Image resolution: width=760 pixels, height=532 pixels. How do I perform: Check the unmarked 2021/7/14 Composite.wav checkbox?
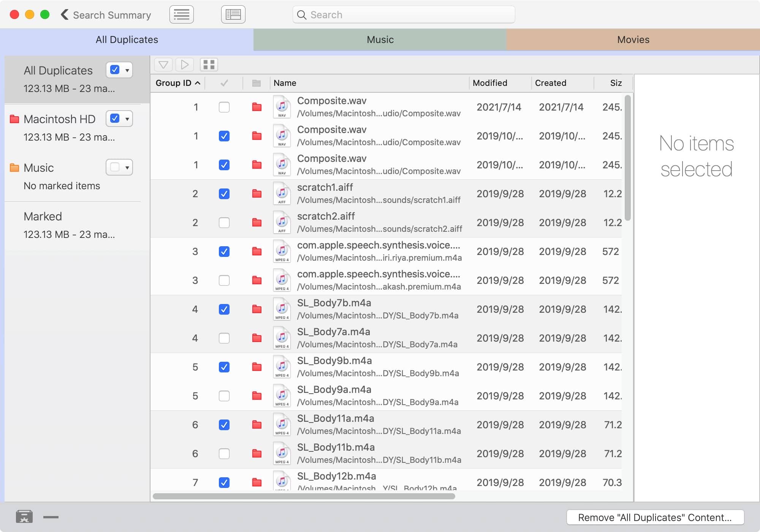tap(224, 107)
